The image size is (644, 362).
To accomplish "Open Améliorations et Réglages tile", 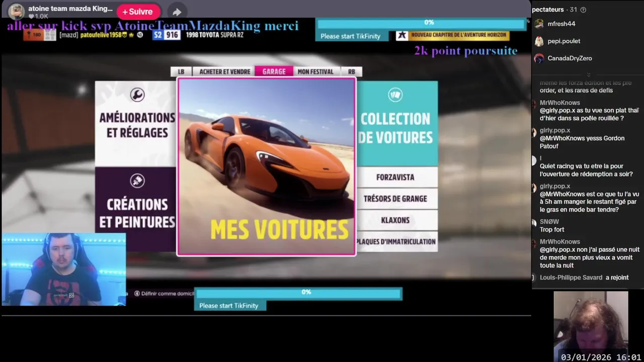I will point(136,124).
